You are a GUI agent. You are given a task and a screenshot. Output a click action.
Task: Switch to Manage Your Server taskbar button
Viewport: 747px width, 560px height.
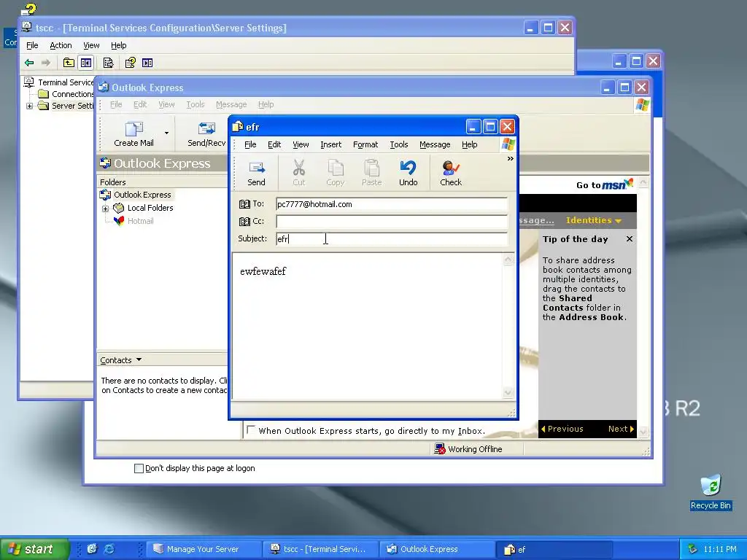204,549
